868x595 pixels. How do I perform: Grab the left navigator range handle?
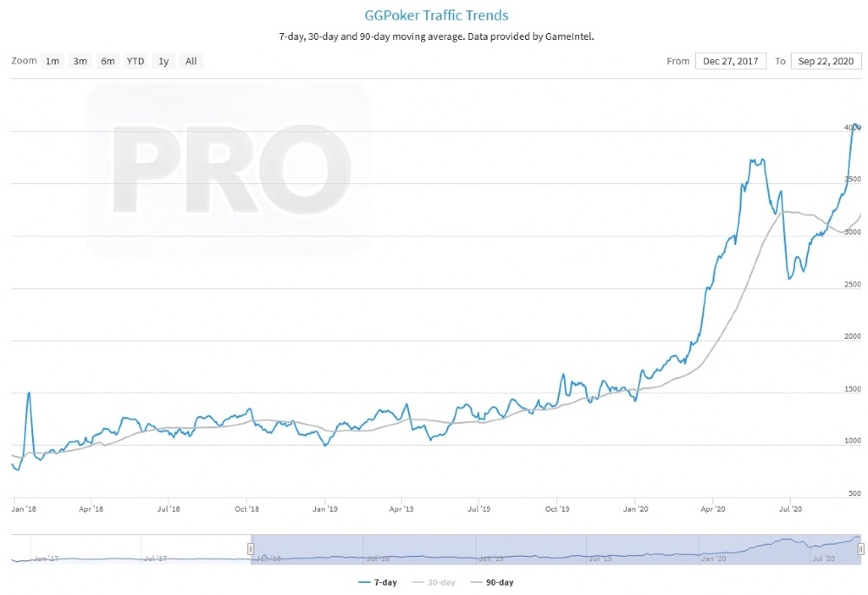[251, 549]
